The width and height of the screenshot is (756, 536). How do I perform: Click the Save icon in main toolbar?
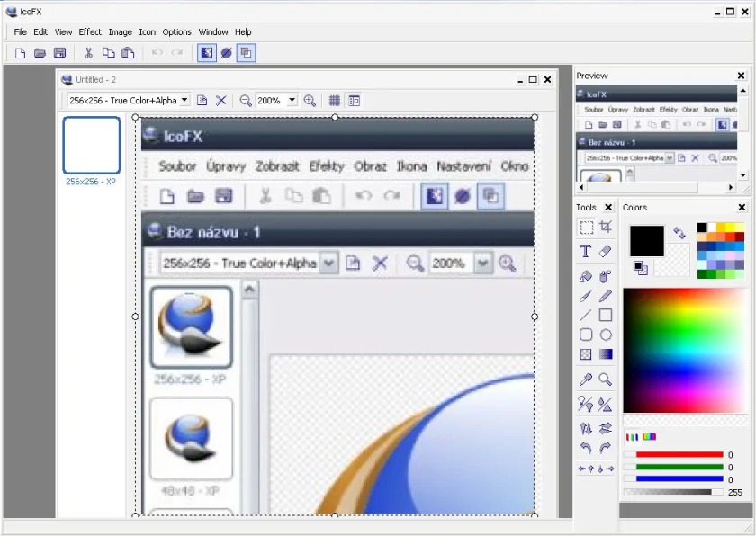[59, 53]
